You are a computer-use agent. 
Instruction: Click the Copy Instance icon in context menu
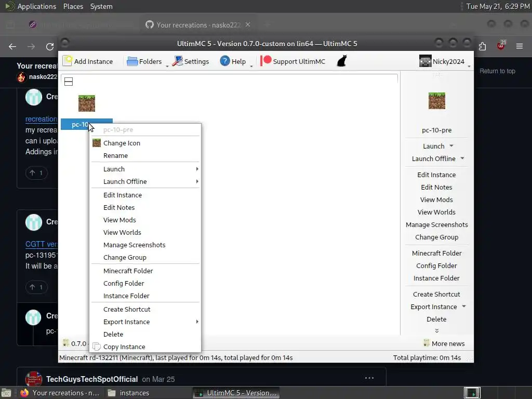point(97,347)
